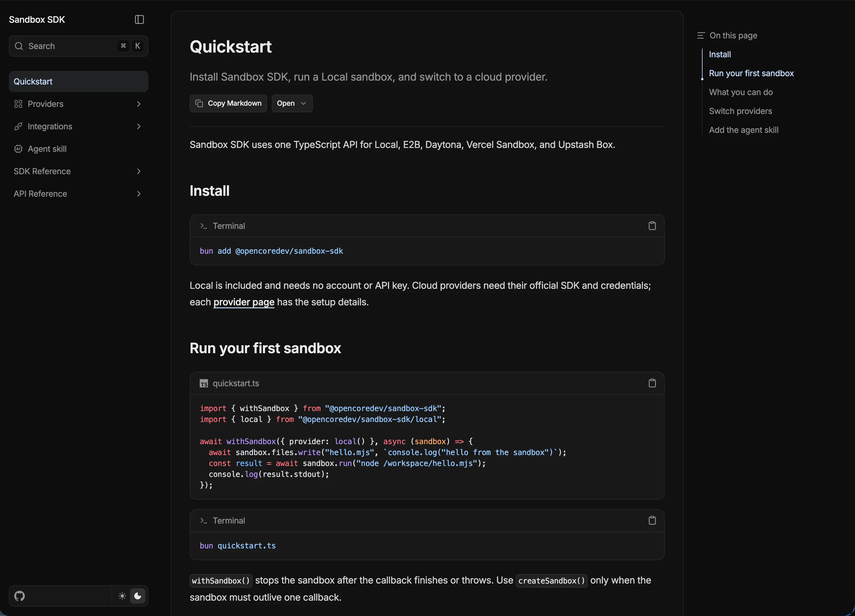Click the Quickstart page title
The image size is (855, 616).
tap(231, 47)
